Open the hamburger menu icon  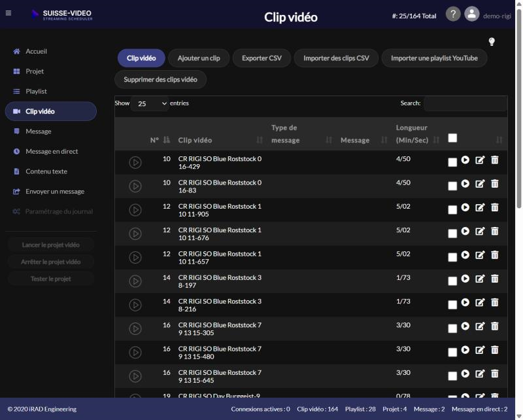click(x=8, y=13)
